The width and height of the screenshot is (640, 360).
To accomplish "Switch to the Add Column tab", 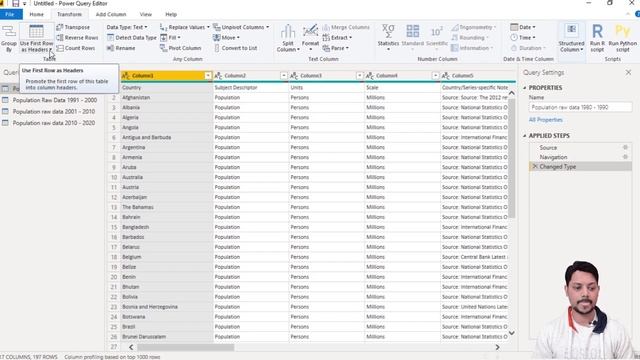I will pyautogui.click(x=111, y=14).
